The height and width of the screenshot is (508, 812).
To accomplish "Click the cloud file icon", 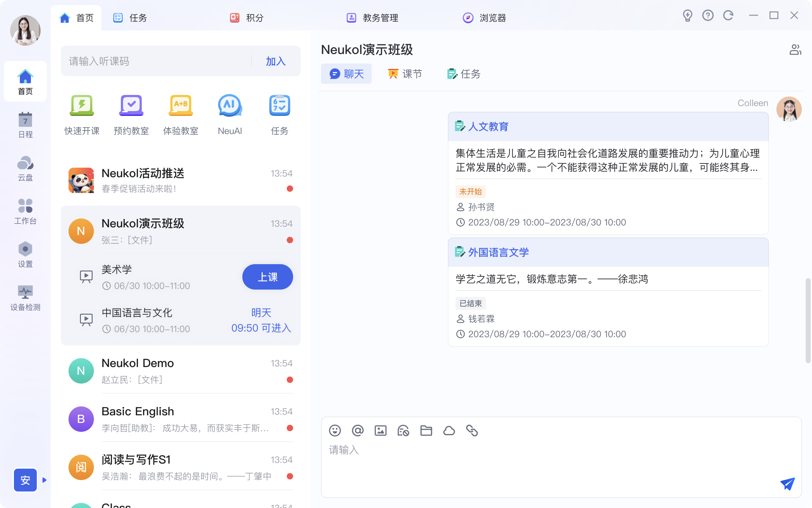I will (x=449, y=431).
